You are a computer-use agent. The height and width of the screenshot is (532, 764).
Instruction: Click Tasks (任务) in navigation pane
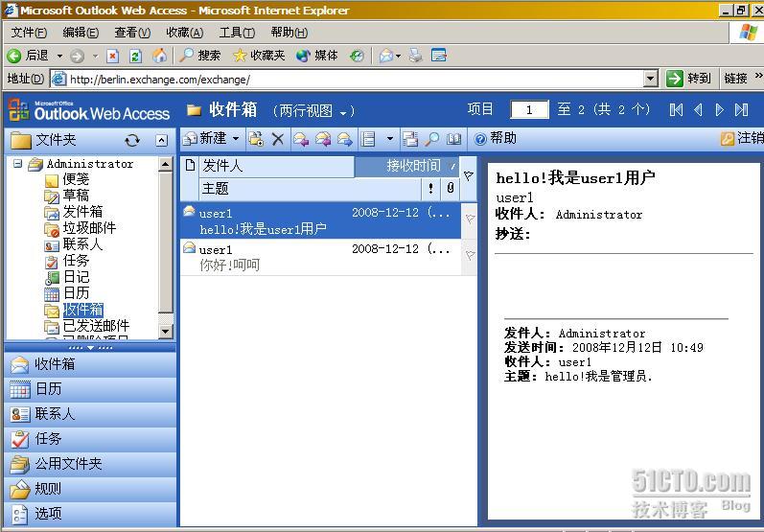[90, 439]
